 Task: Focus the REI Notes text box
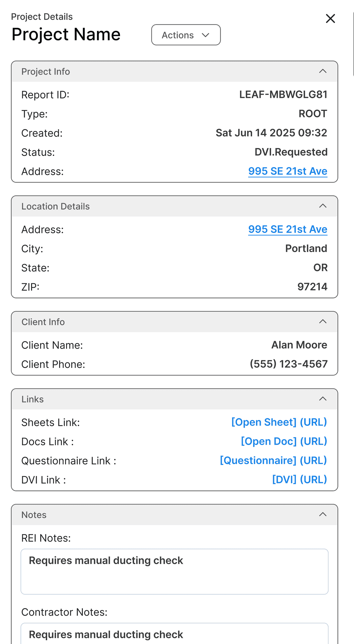(x=174, y=571)
